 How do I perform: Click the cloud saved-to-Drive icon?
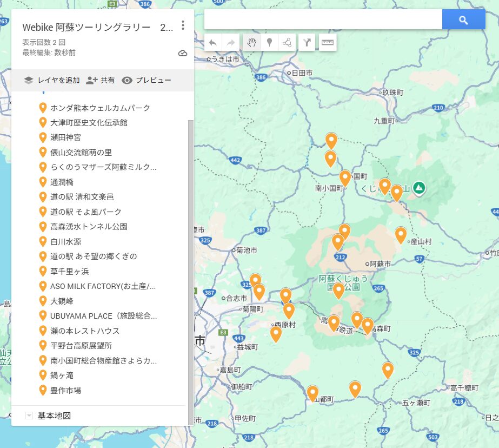point(183,53)
